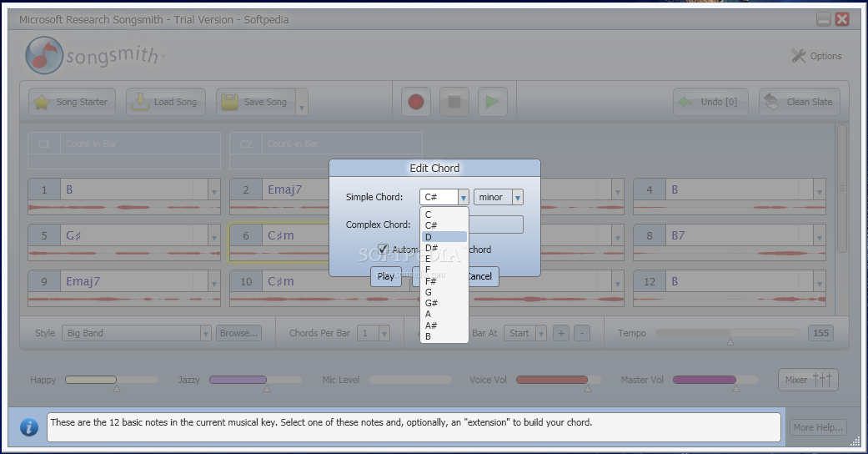
Task: Select note F# in the chord list
Action: point(444,281)
